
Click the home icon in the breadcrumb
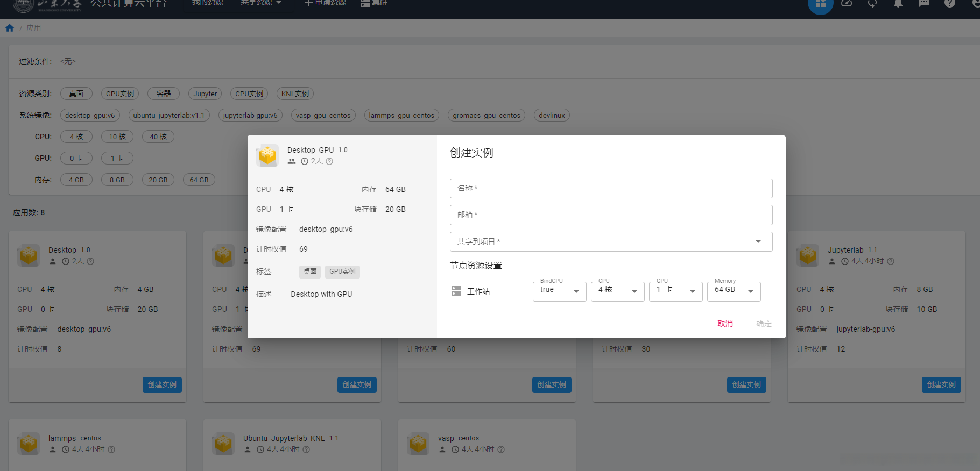click(x=10, y=28)
